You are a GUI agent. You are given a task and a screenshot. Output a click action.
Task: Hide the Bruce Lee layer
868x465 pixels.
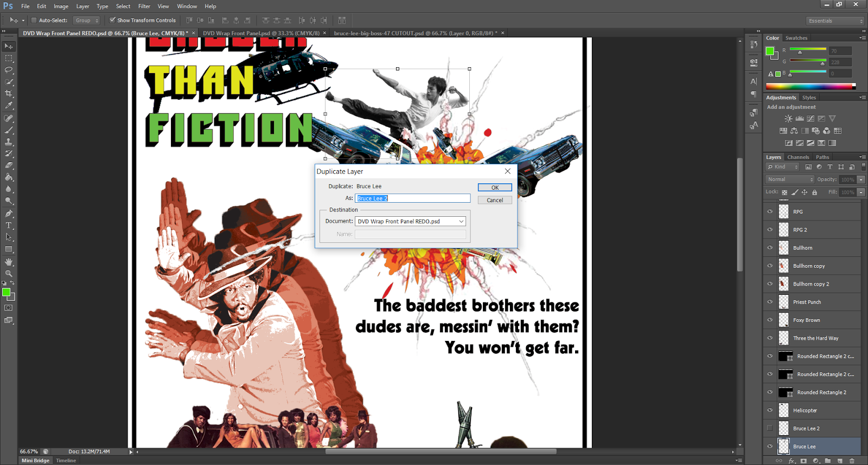pyautogui.click(x=770, y=447)
